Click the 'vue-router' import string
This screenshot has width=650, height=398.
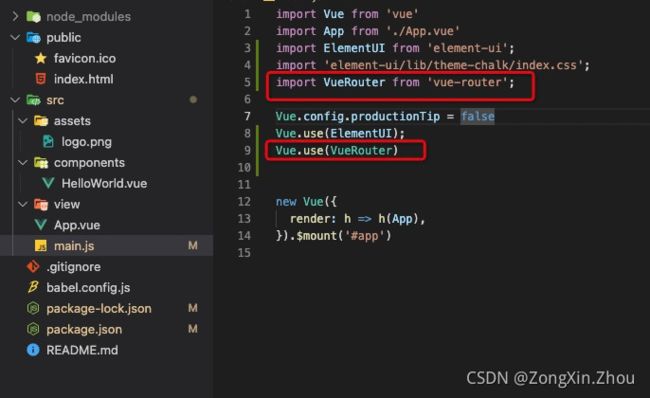pos(467,82)
